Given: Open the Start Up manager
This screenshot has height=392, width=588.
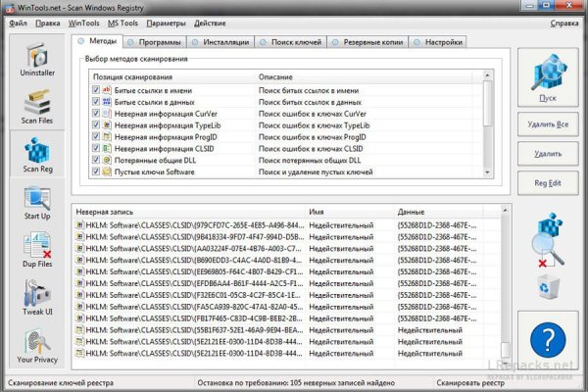Looking at the screenshot, I should click(37, 203).
